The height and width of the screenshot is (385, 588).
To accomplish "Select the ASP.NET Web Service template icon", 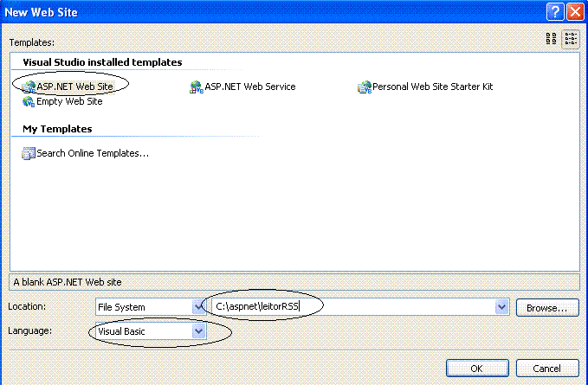I will tap(197, 87).
